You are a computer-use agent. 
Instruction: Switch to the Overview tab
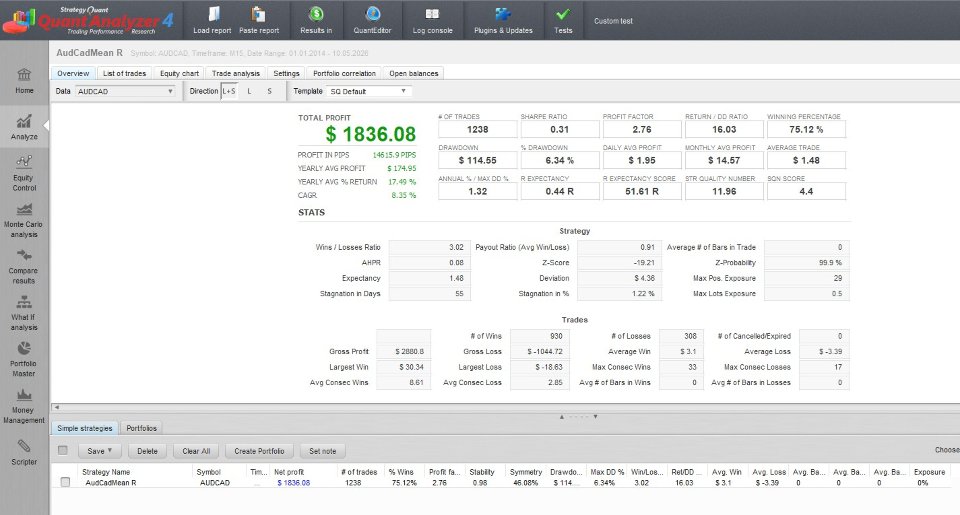pos(73,73)
